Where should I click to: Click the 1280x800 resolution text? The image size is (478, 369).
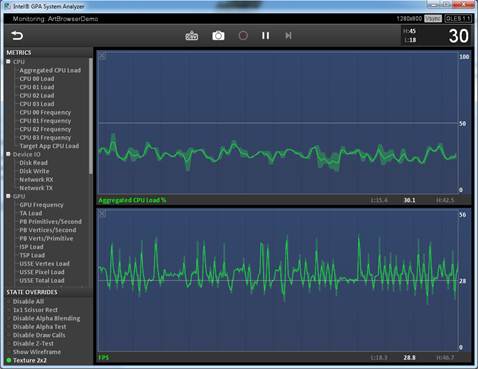pyautogui.click(x=409, y=19)
